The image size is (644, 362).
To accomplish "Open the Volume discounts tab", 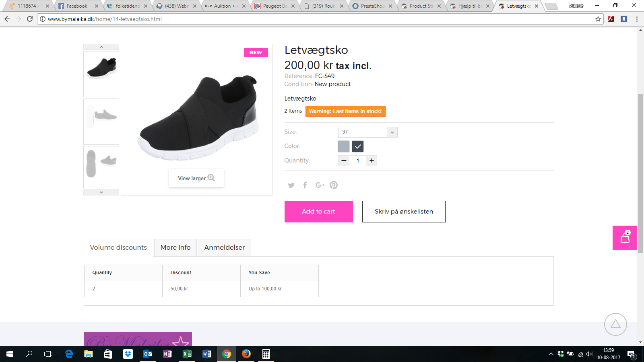I will point(118,247).
